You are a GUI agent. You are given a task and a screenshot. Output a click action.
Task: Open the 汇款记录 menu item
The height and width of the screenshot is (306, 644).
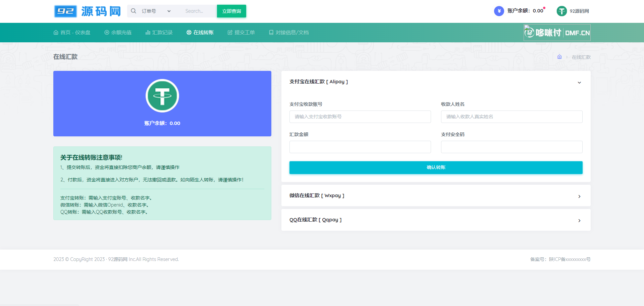(159, 33)
